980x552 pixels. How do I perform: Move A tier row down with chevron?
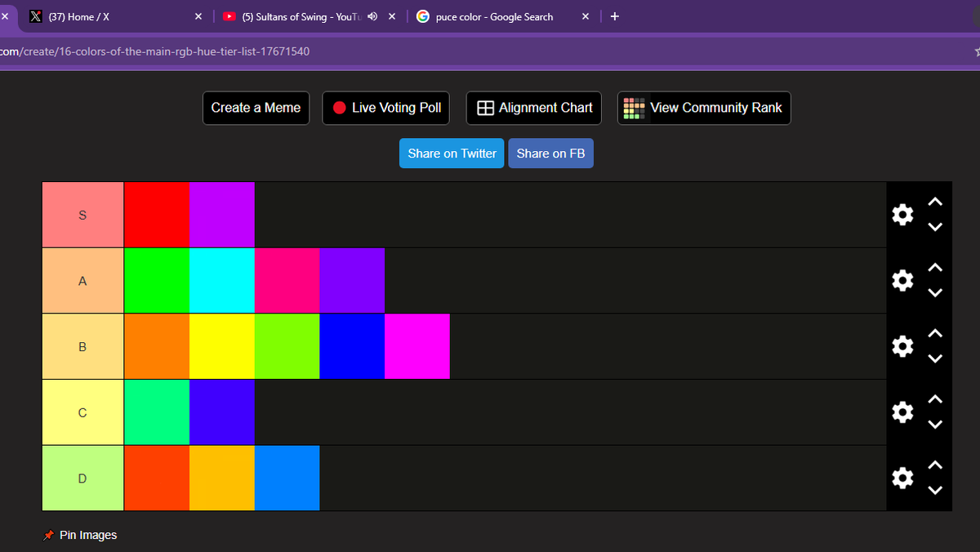(x=936, y=292)
